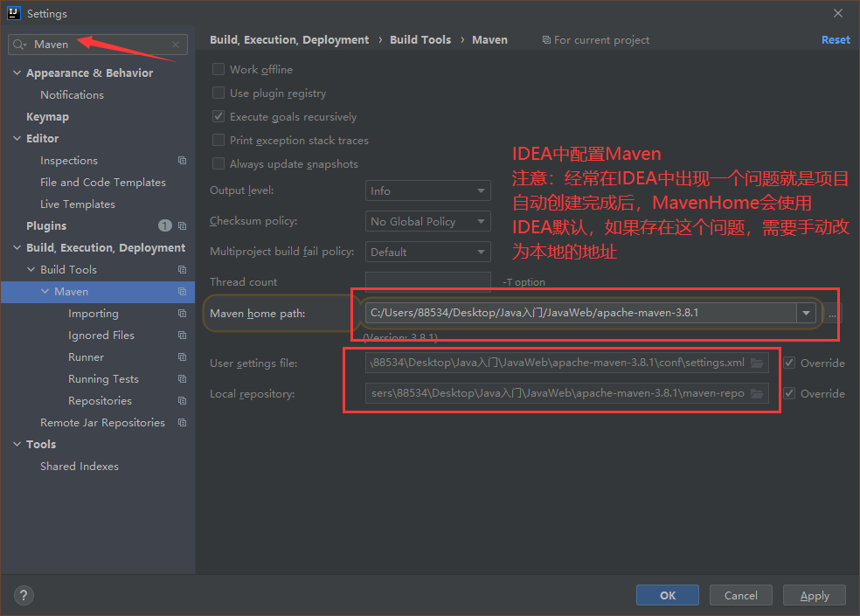Open the help question mark button
Image resolution: width=860 pixels, height=616 pixels.
24,595
